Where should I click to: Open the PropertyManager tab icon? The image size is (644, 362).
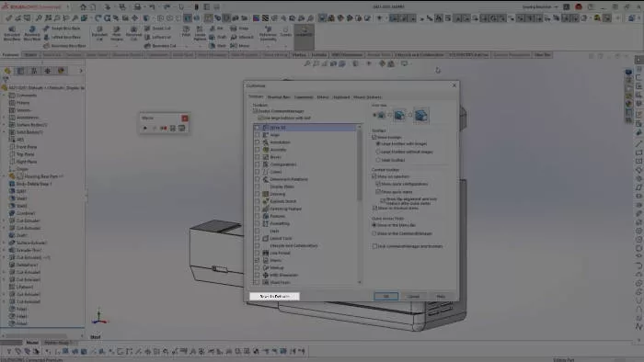pyautogui.click(x=20, y=71)
